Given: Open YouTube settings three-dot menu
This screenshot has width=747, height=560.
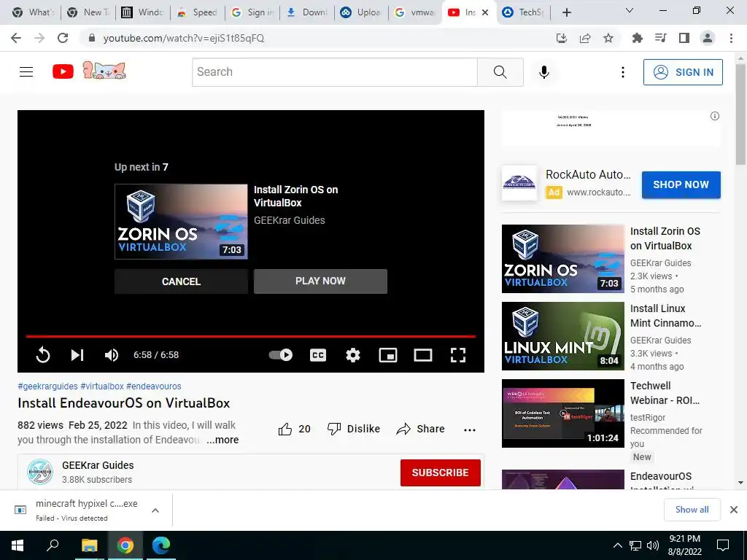Looking at the screenshot, I should (623, 72).
